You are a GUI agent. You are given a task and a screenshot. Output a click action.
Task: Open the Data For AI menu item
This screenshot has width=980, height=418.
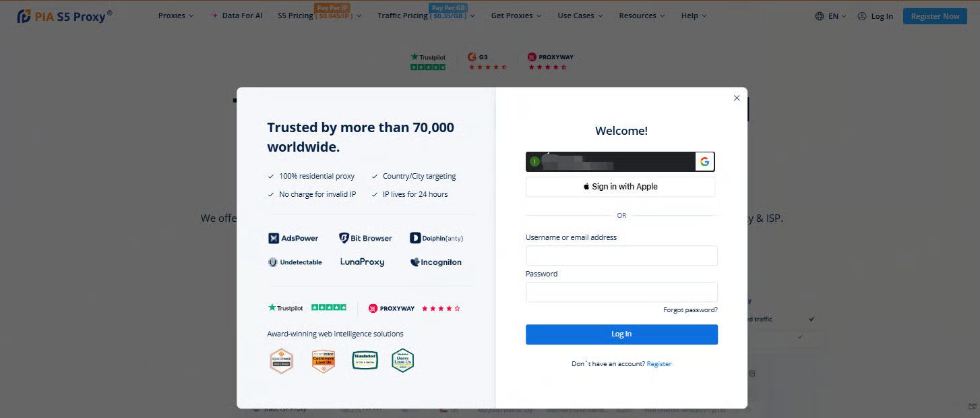click(x=237, y=16)
